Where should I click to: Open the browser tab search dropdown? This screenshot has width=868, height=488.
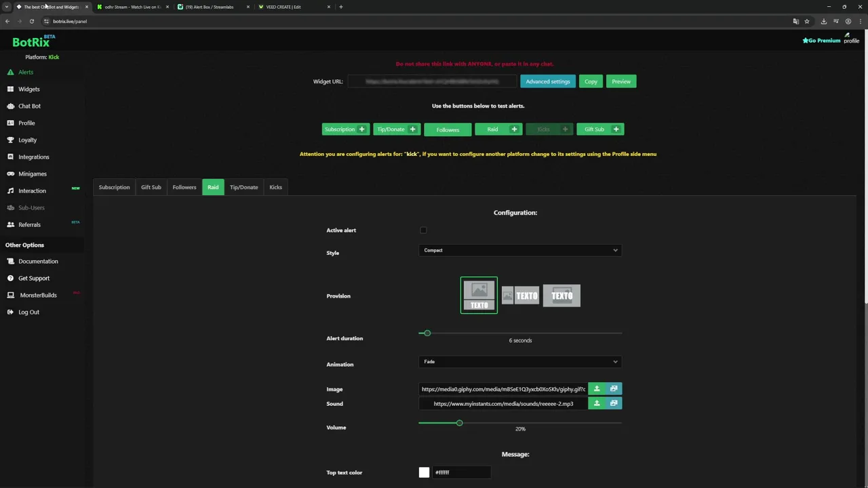click(7, 7)
